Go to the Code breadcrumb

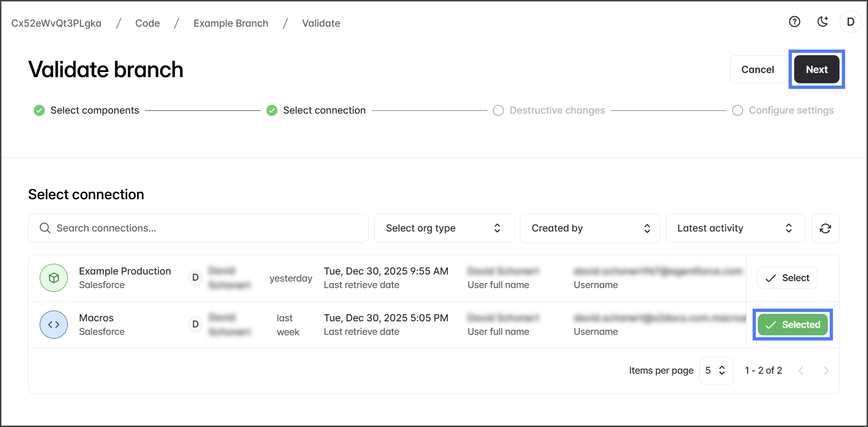coord(148,23)
